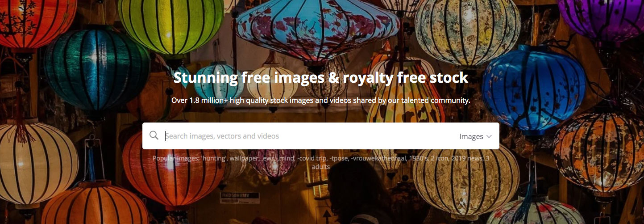Open the 3 adults popular search

click(321, 167)
